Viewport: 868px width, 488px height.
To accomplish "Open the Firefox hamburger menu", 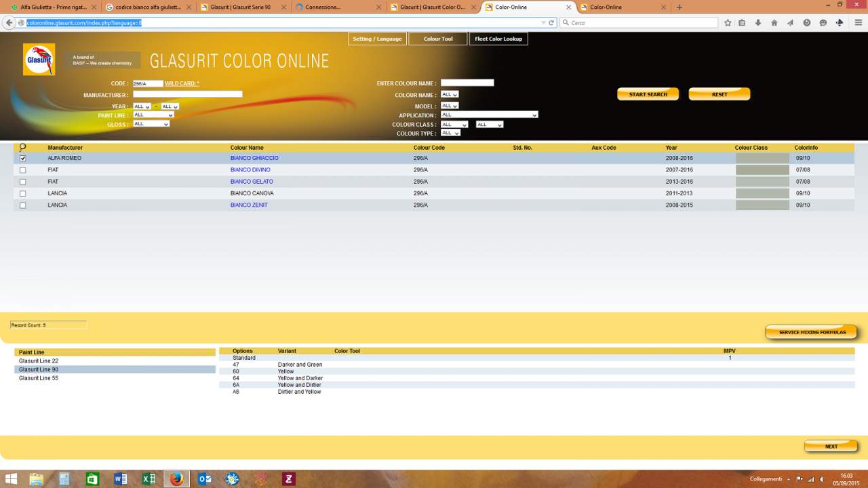I will [857, 22].
